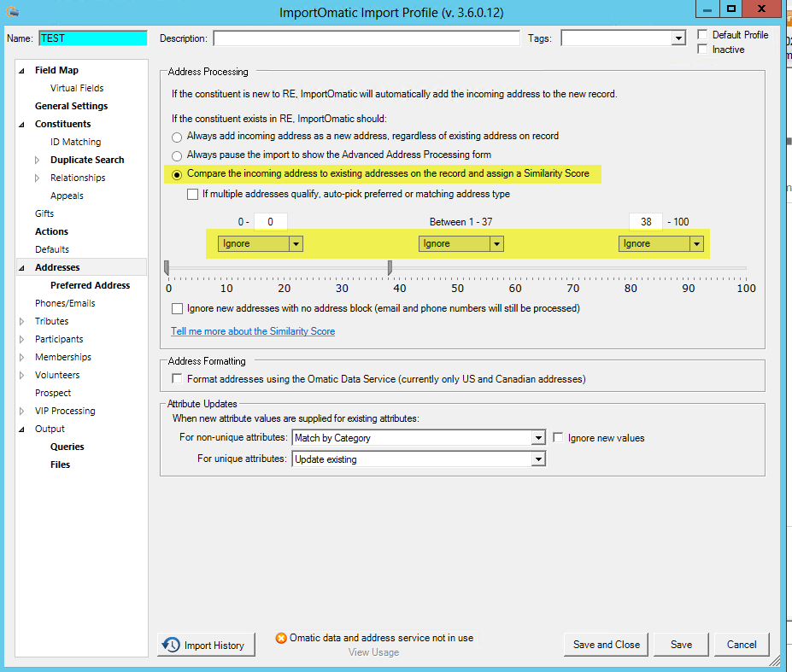The image size is (792, 672).
Task: Select the 'Always add incoming address' radio button
Action: [x=177, y=137]
